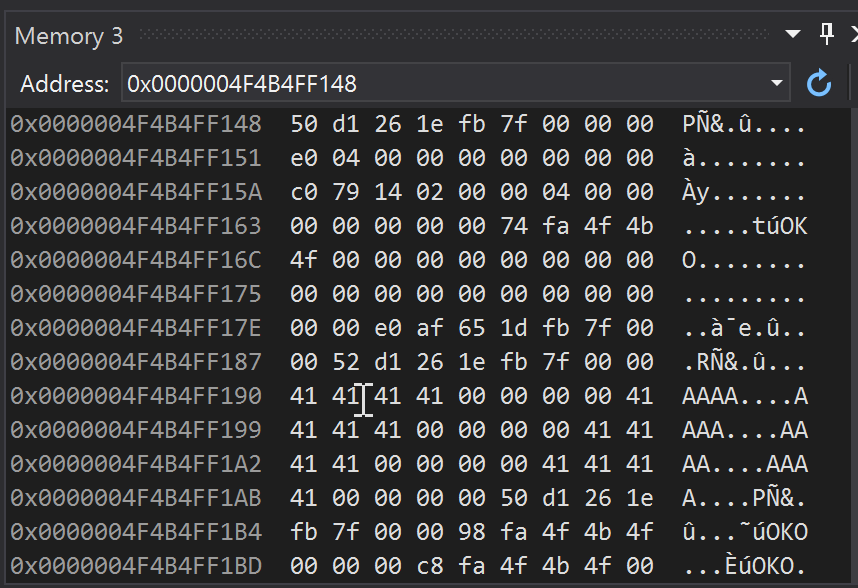Click byte 52 in row 0x0000004F4B4FF187

coord(343,362)
